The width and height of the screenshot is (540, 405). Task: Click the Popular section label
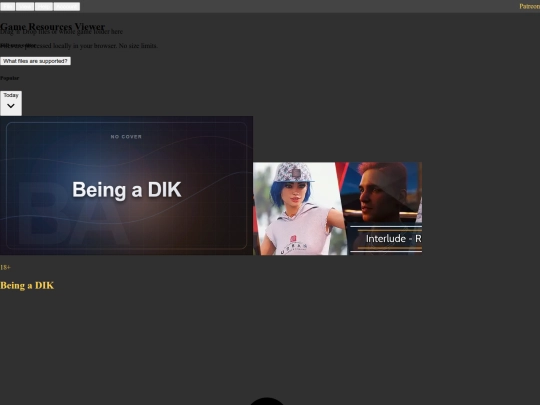tap(10, 78)
